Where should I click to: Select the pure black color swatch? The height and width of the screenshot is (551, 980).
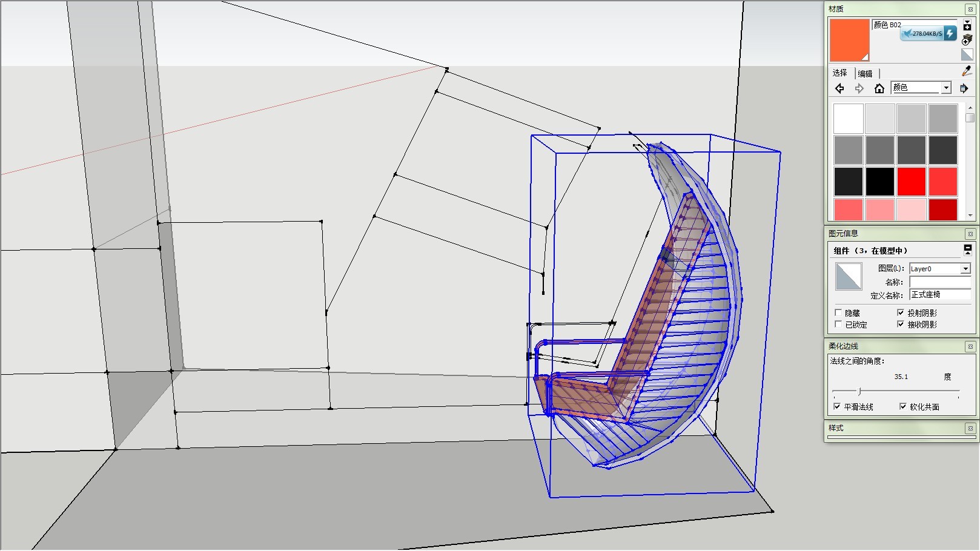point(880,182)
